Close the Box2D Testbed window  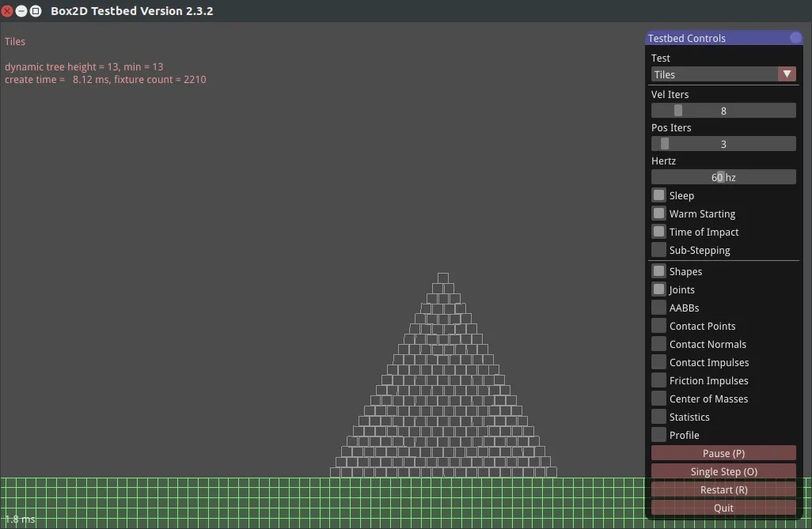(7, 11)
